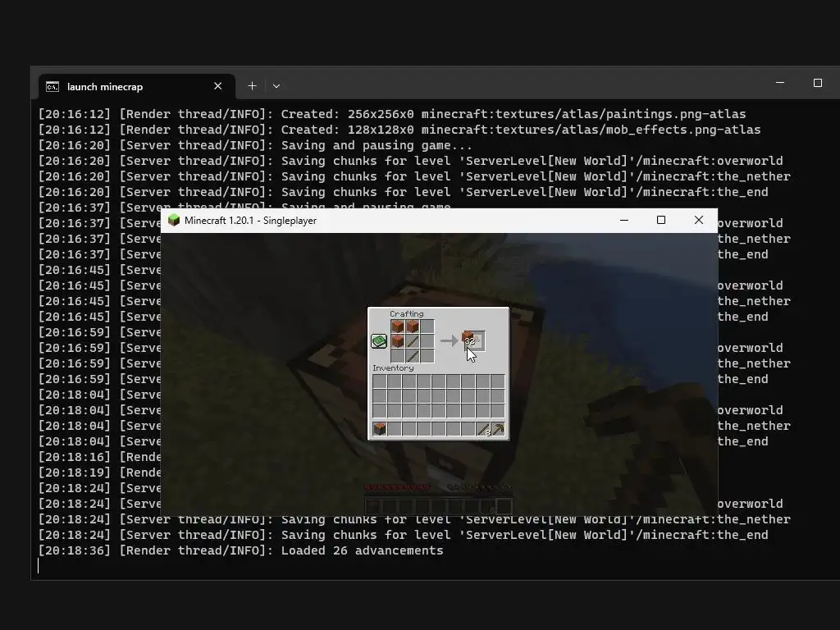The height and width of the screenshot is (630, 840).
Task: Click the empty top-right crafting grid slot
Action: (427, 326)
